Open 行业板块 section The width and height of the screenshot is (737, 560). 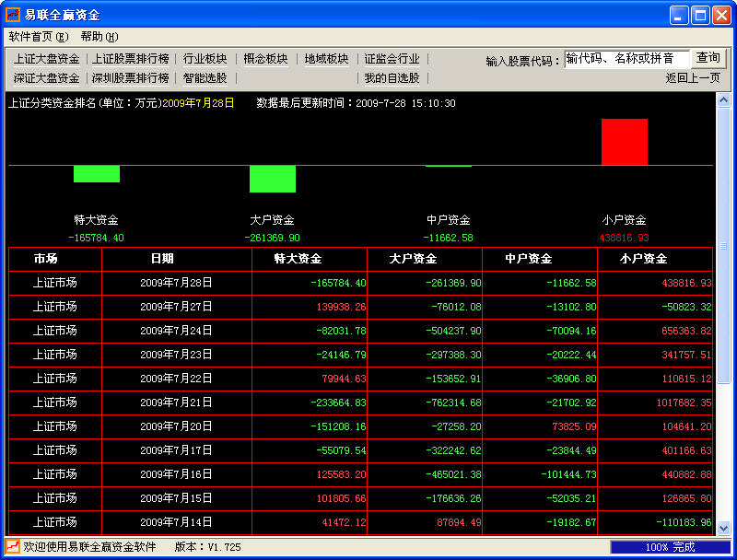tap(205, 59)
